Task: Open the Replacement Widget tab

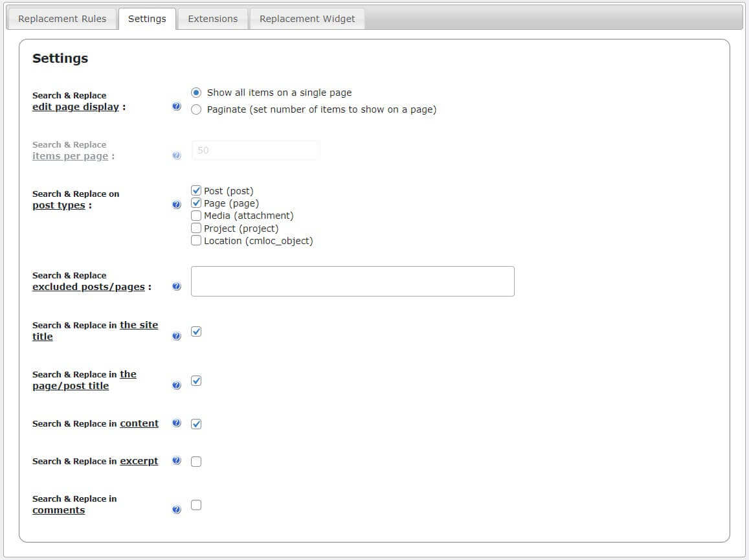Action: tap(307, 19)
